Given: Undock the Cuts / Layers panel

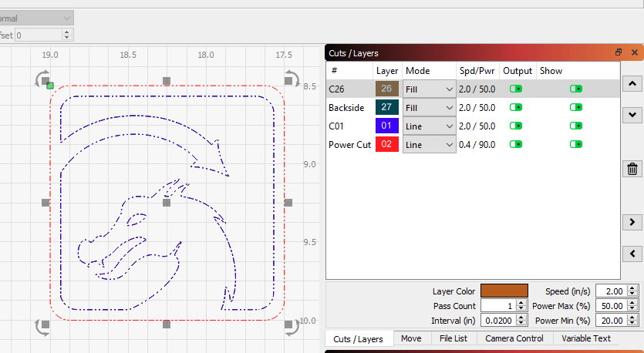Looking at the screenshot, I should [x=619, y=52].
